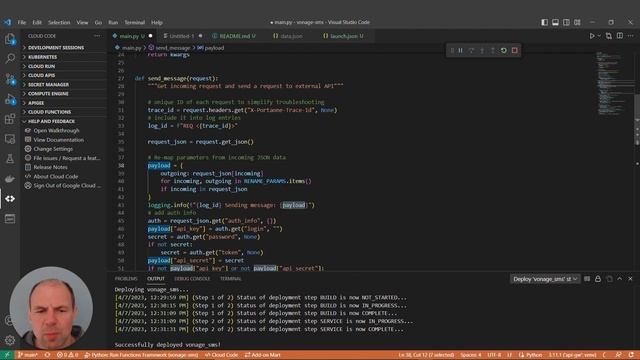Viewport: 640px width, 360px height.
Task: Click the git branch in status bar
Action: 28,355
